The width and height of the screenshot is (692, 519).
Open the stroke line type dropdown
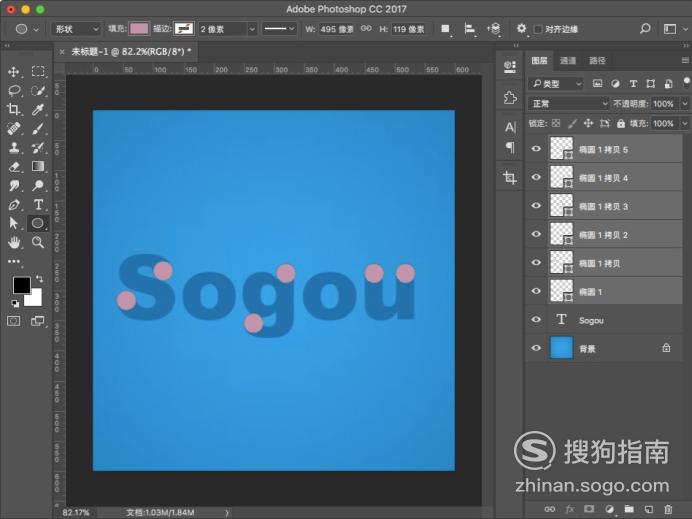[x=279, y=29]
